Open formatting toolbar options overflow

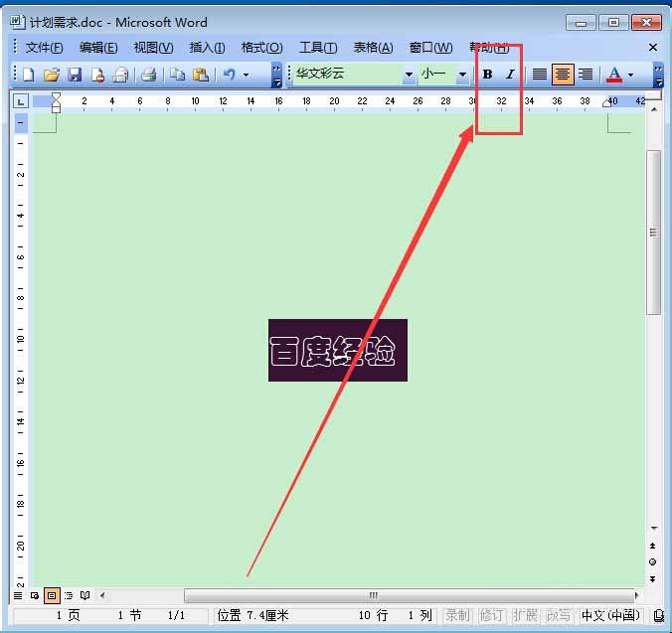(658, 76)
